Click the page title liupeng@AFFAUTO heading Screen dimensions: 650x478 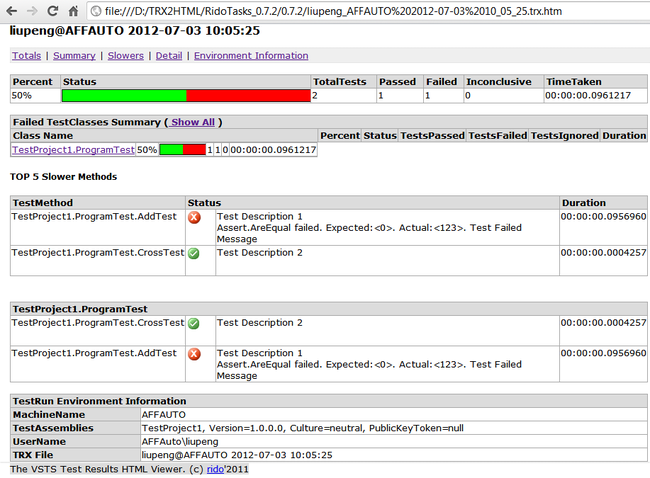pos(135,31)
